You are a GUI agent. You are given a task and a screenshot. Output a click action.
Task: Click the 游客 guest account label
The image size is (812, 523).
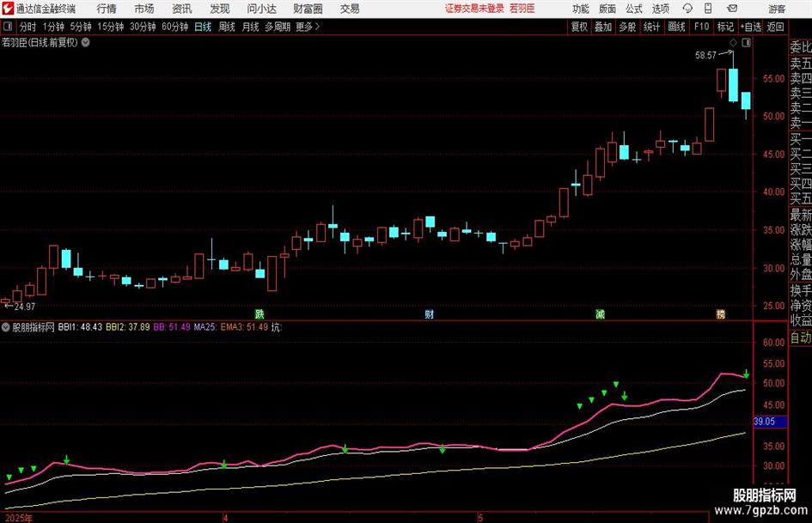tap(776, 9)
